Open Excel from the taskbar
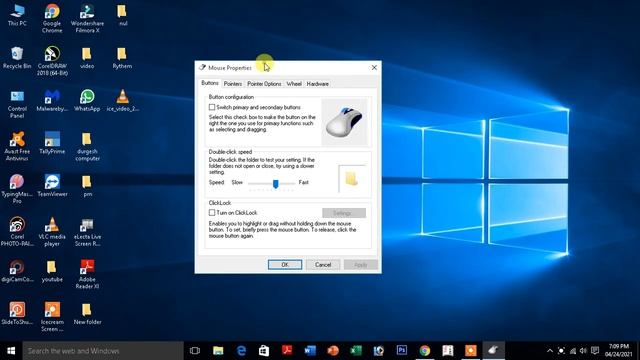The width and height of the screenshot is (640, 360). click(356, 351)
